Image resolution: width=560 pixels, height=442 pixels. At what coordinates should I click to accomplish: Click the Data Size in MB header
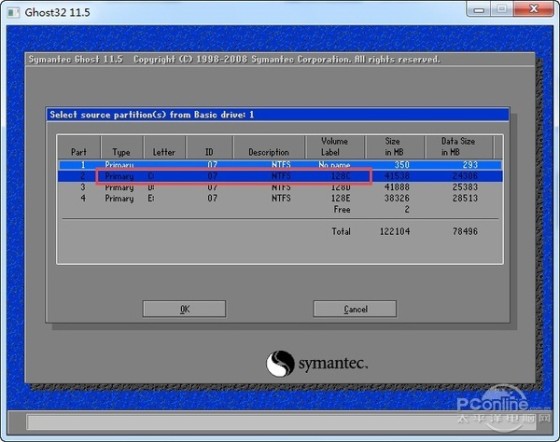[459, 147]
